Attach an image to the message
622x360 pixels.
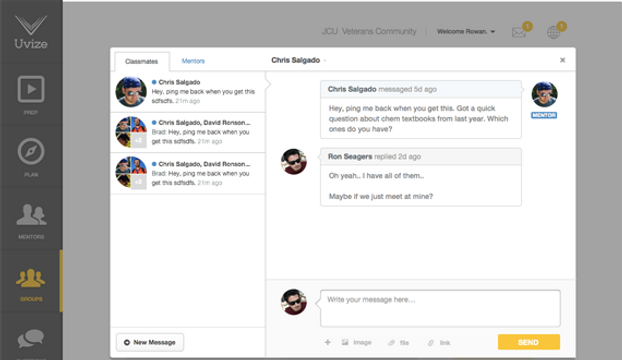coord(357,342)
